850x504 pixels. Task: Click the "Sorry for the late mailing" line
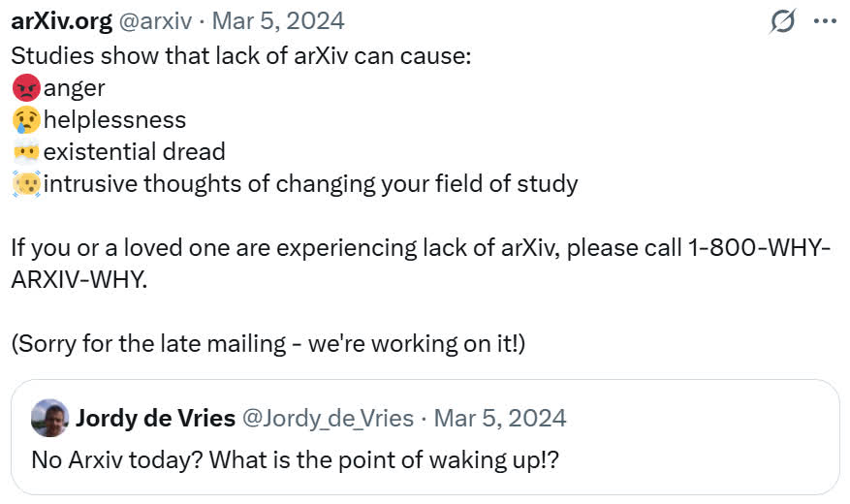(268, 343)
